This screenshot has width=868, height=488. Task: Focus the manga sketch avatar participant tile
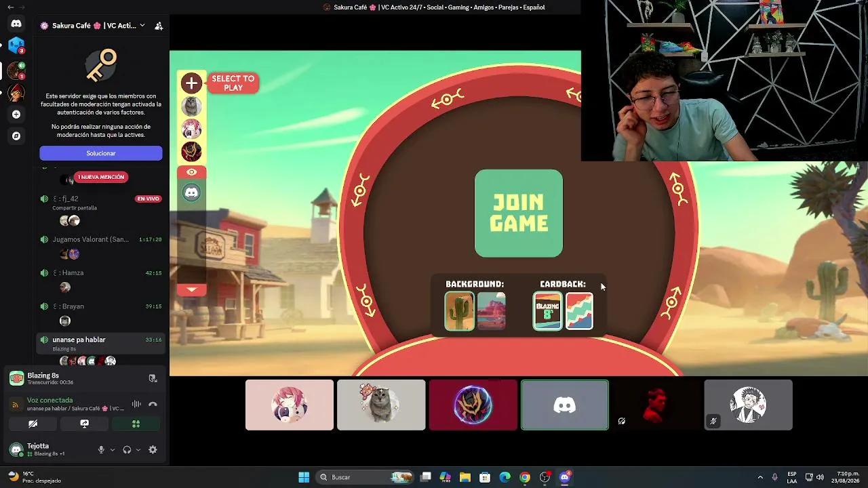point(748,405)
